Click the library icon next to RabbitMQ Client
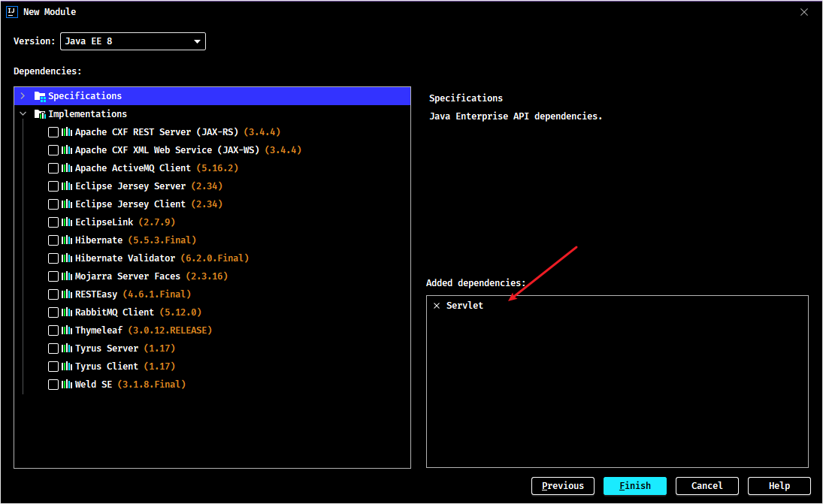Screen dimensions: 823x504 click(67, 312)
